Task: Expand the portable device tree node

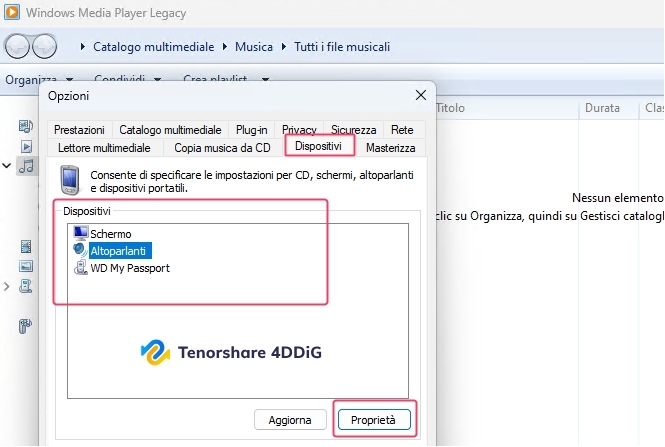Action: pos(6,287)
